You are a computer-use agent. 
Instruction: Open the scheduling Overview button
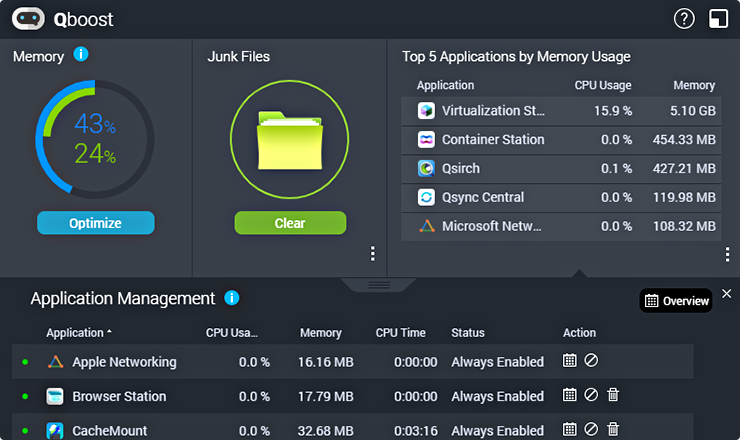(x=676, y=301)
